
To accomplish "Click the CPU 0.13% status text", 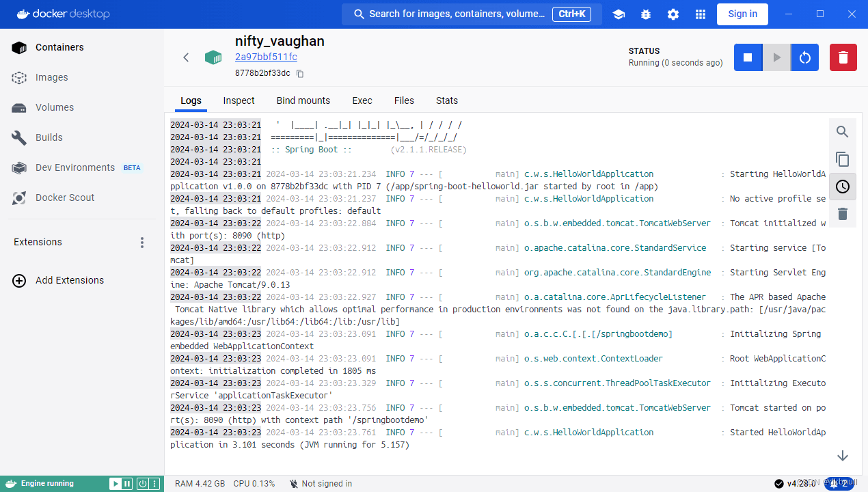I will (254, 484).
